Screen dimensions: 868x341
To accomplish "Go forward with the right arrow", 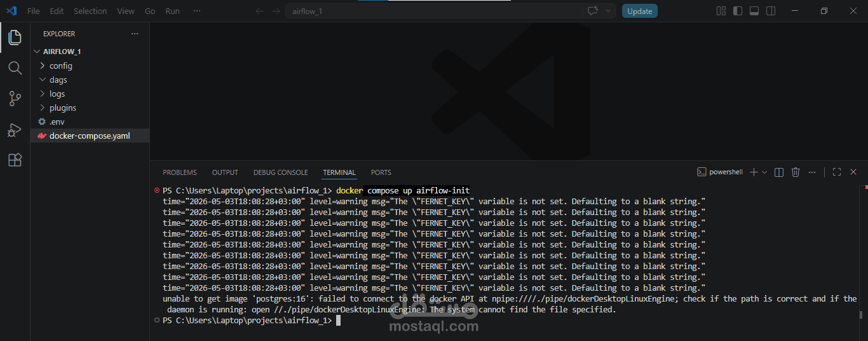I will point(275,11).
